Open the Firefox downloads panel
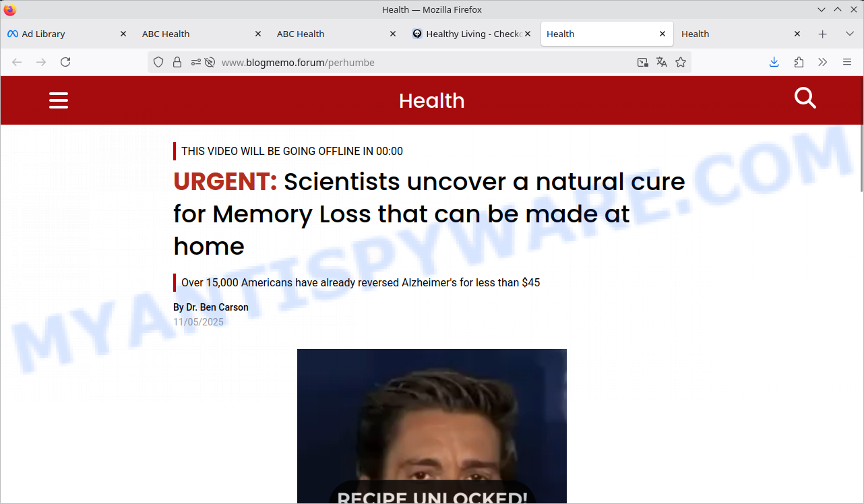Viewport: 864px width, 504px height. 774,62
